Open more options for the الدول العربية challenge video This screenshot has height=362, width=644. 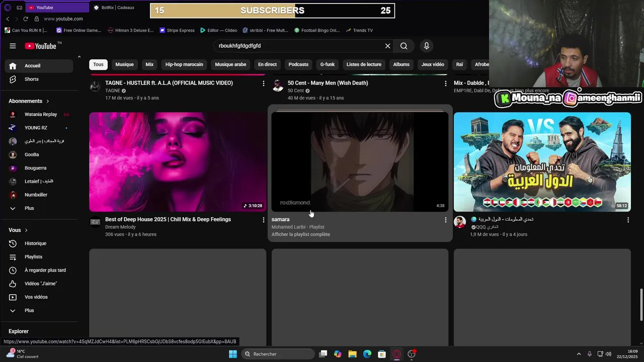pos(627,220)
